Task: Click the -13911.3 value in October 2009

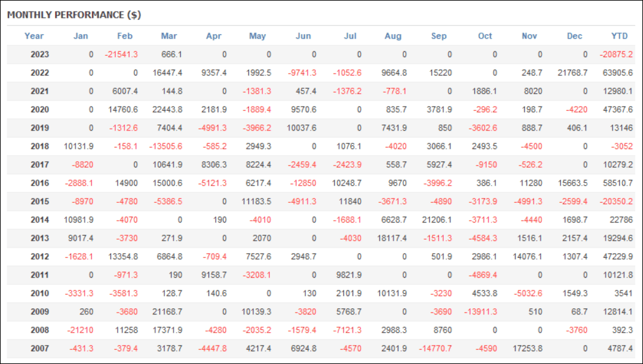Action: pyautogui.click(x=480, y=312)
